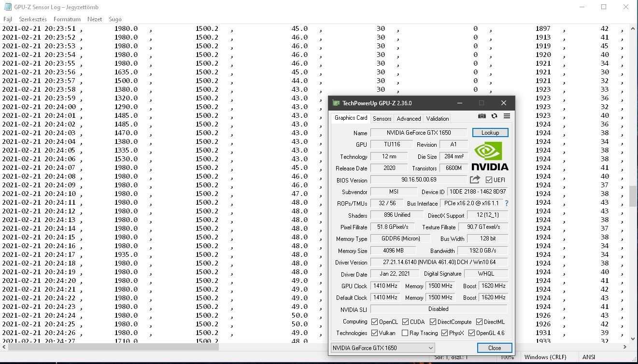This screenshot has width=638, height=364.
Task: Click the BIOS Version field 90.16.50.00.69
Action: pyautogui.click(x=419, y=180)
